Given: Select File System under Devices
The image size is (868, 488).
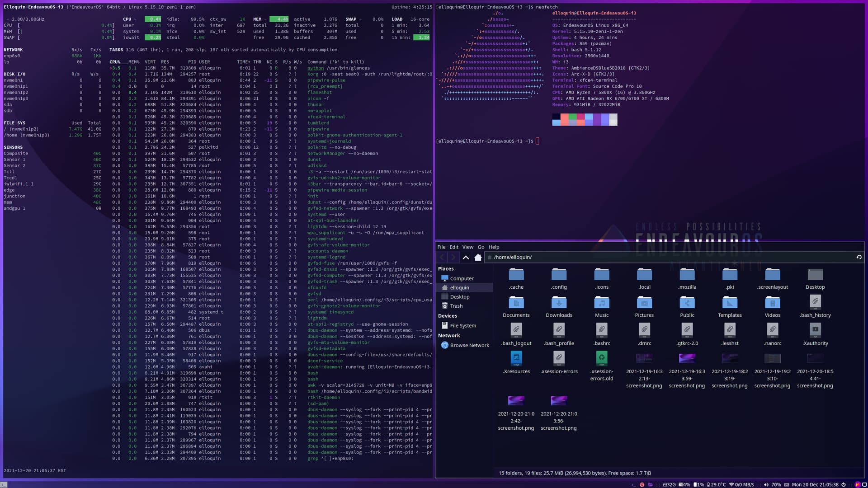Looking at the screenshot, I should pos(464,325).
